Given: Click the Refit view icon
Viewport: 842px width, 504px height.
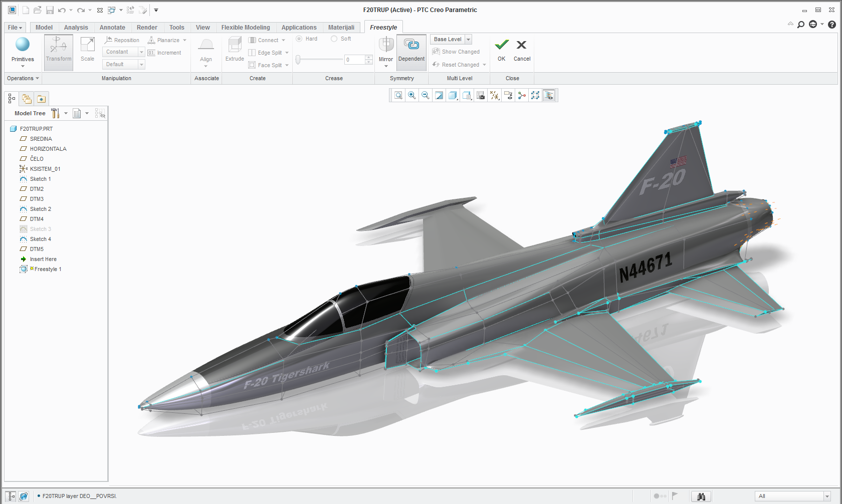Looking at the screenshot, I should tap(398, 95).
